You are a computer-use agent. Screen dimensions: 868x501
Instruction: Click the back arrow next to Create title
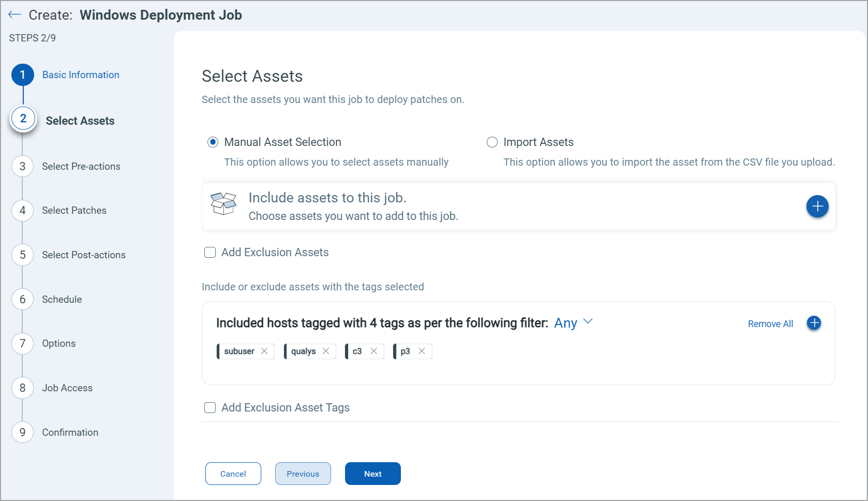[15, 14]
